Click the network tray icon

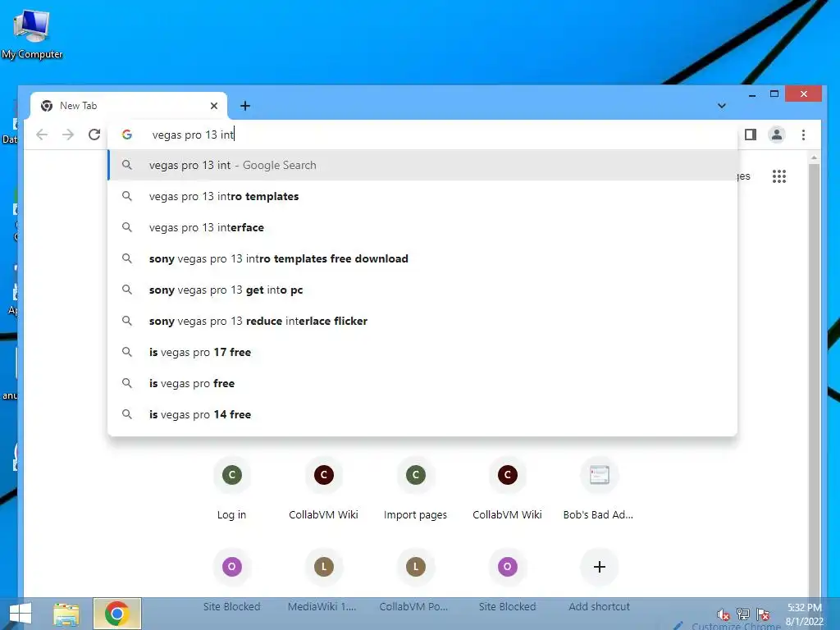(743, 614)
